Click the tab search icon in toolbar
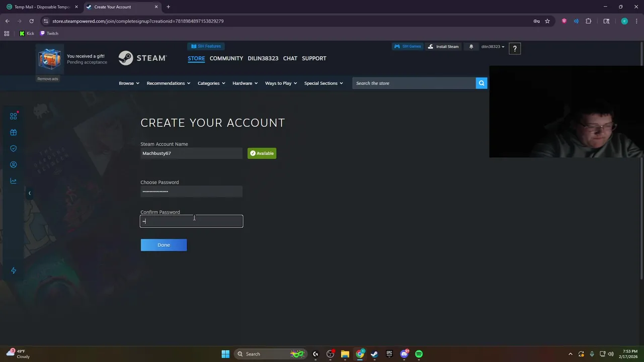 [606, 21]
